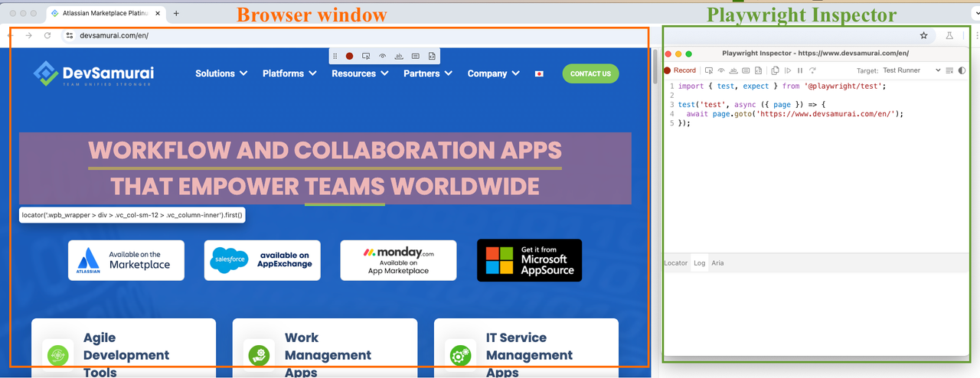Open the IT Service Management Apps card
This screenshot has width=980, height=378.
pos(526,348)
